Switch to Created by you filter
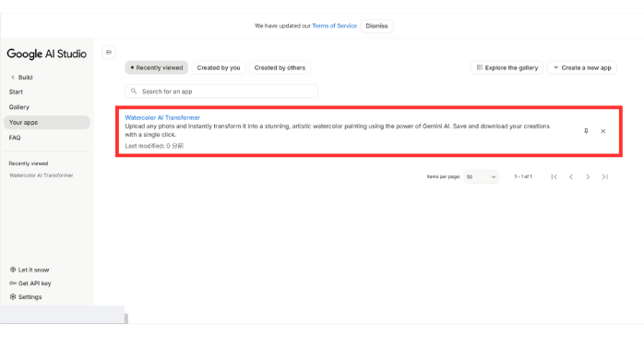 [x=219, y=67]
